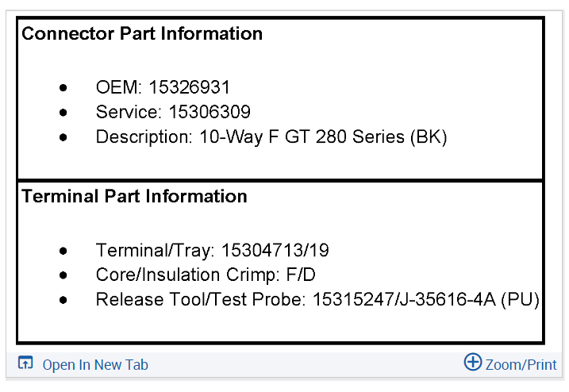The width and height of the screenshot is (569, 392).
Task: Click the Zoom/Print magnifier plus icon
Action: coord(472,363)
